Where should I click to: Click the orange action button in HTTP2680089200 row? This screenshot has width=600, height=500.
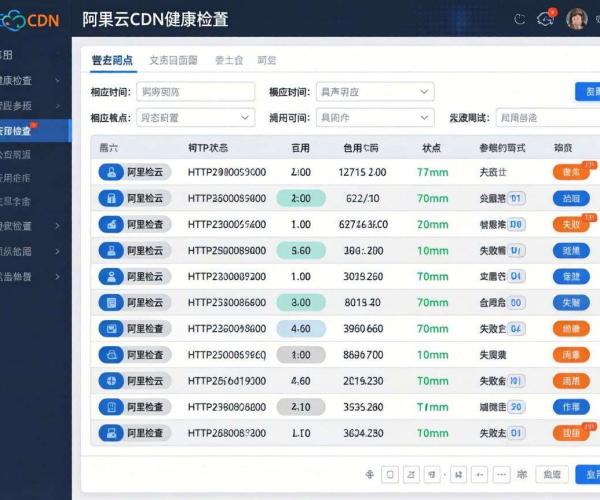click(x=571, y=433)
